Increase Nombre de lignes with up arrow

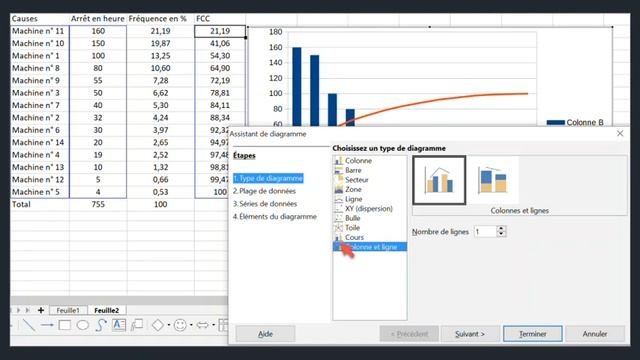click(x=501, y=229)
